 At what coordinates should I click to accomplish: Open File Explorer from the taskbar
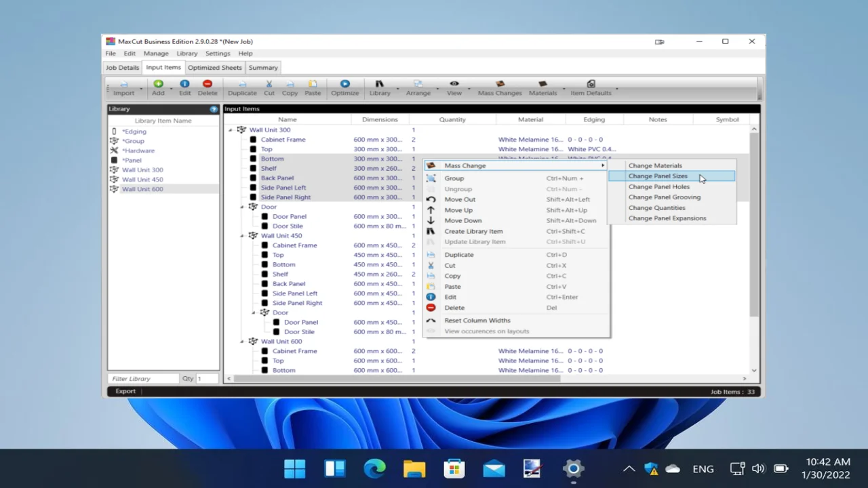point(414,468)
